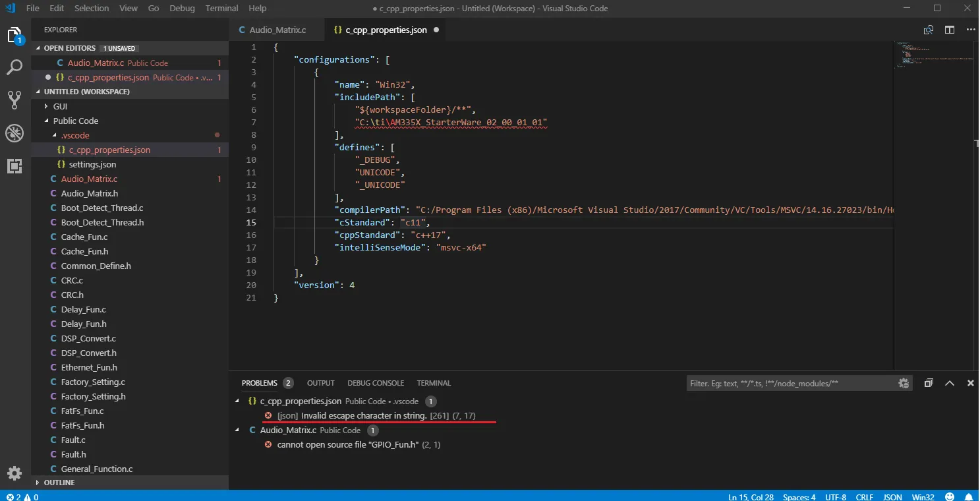Image resolution: width=980 pixels, height=501 pixels.
Task: Maximize the panel with the up chevron
Action: coord(950,383)
